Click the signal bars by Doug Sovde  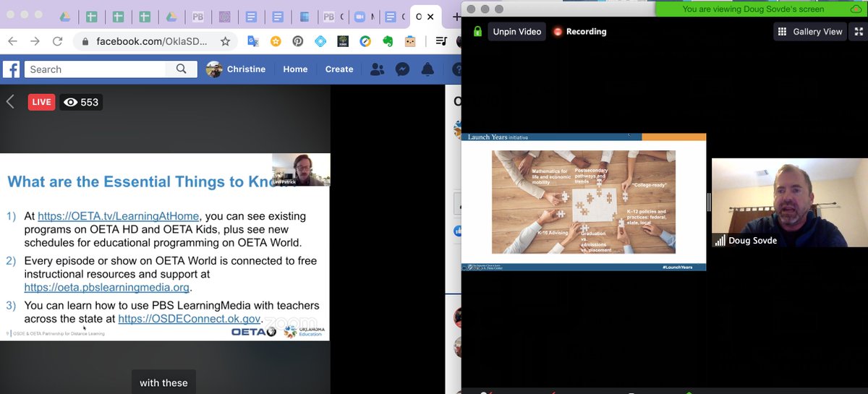[x=720, y=241]
